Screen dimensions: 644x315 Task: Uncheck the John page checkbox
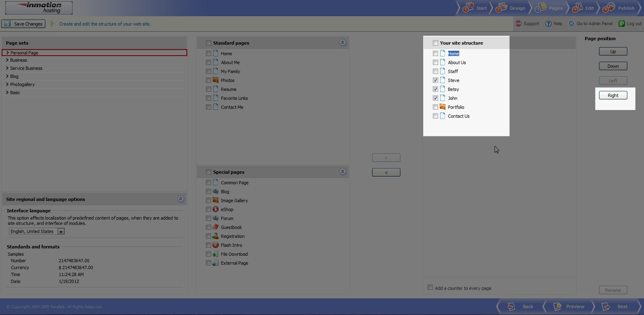[x=435, y=98]
